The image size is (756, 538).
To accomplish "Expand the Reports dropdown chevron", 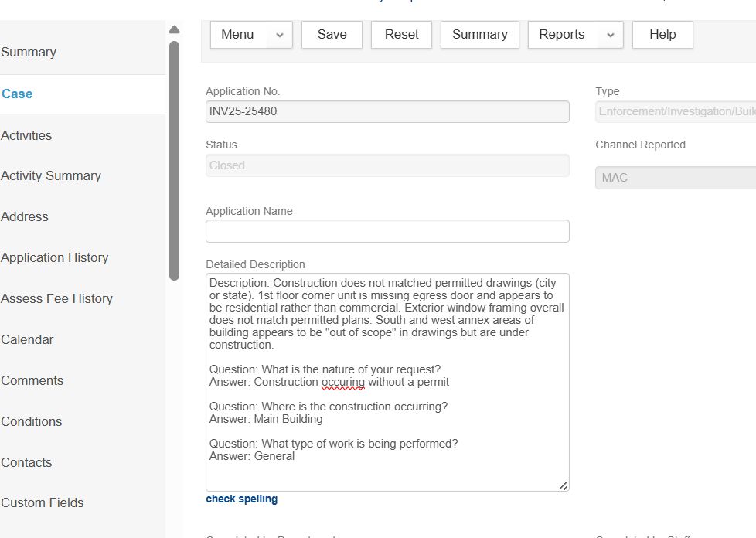I will pyautogui.click(x=611, y=35).
